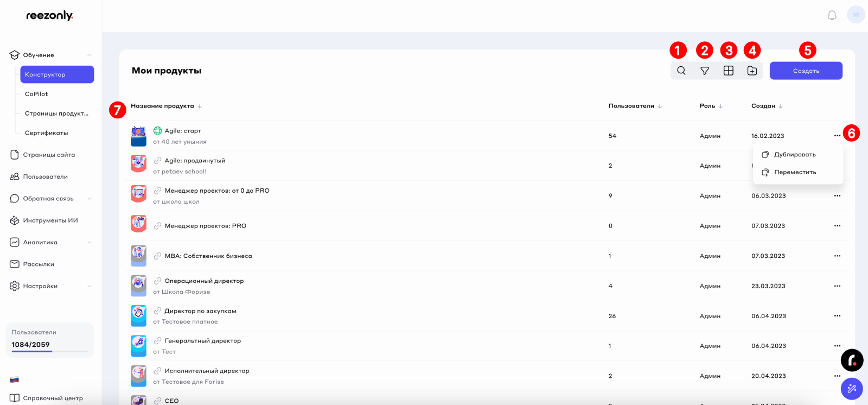
Task: Open the user avatar profile
Action: click(856, 15)
